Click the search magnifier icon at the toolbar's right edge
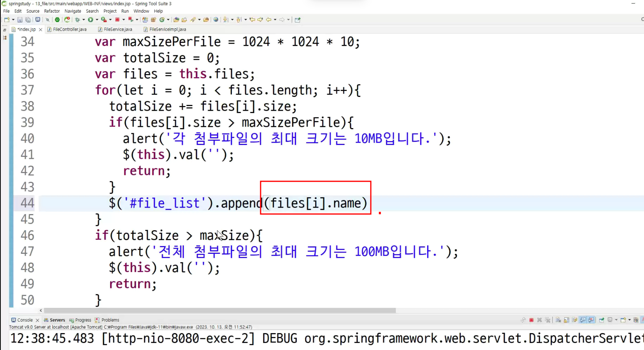 (642, 19)
